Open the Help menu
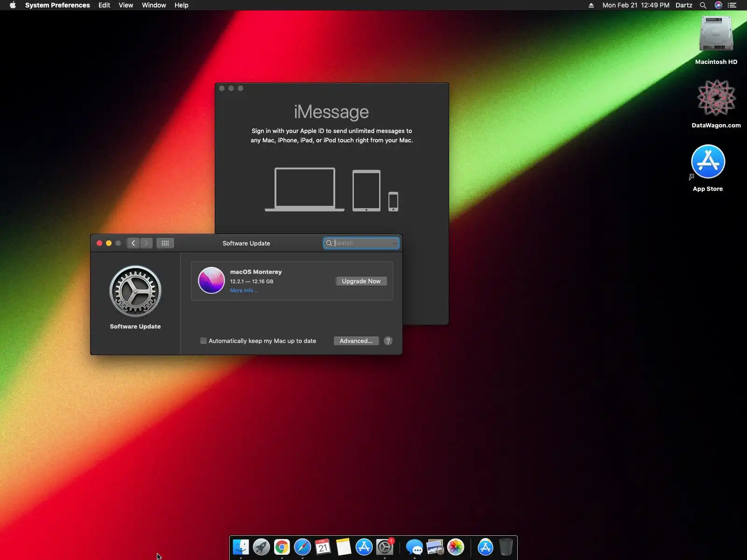This screenshot has height=560, width=747. click(182, 5)
